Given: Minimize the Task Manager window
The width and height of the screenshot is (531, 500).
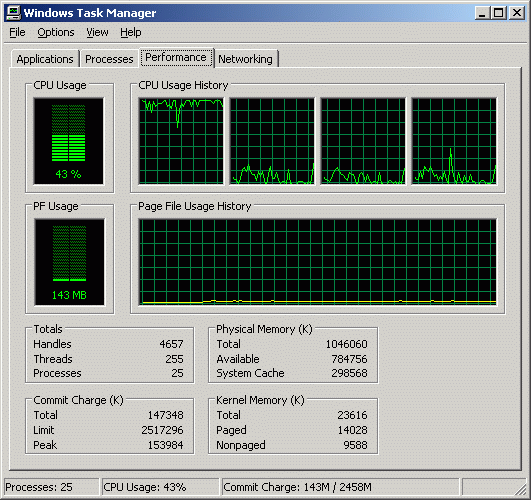Looking at the screenshot, I should click(482, 13).
